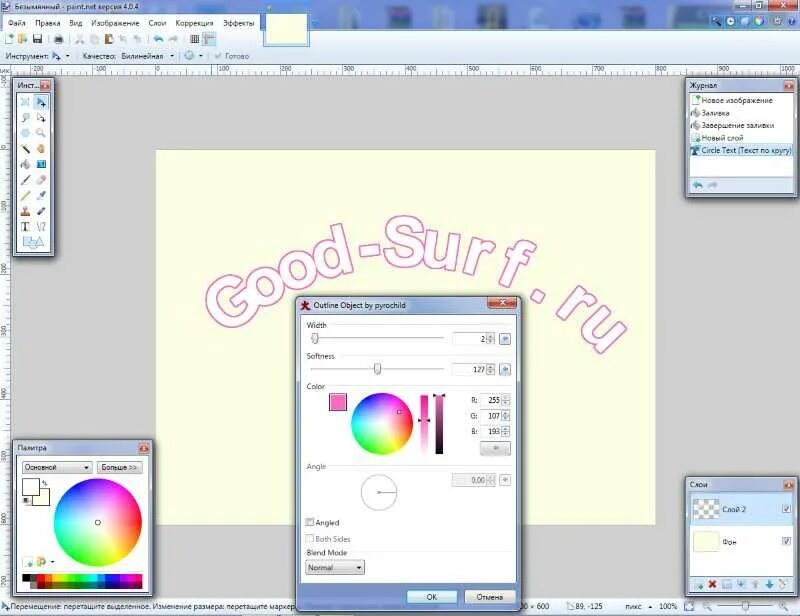Click the Undo arrow in main toolbar

click(159, 39)
